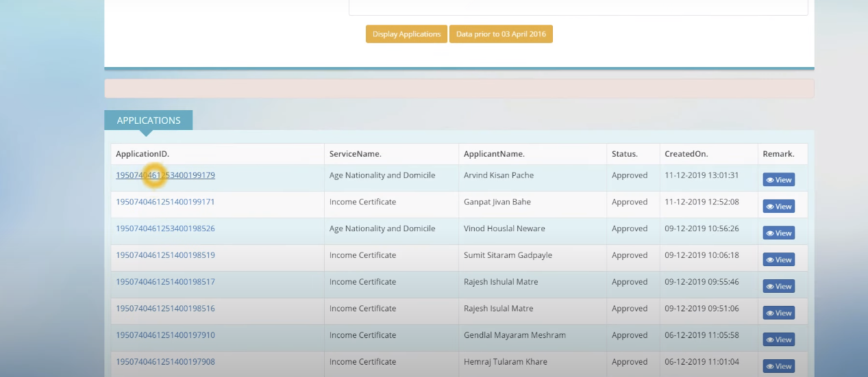The image size is (868, 377).
Task: View remark for Arvind Kisan Pache
Action: pos(779,180)
